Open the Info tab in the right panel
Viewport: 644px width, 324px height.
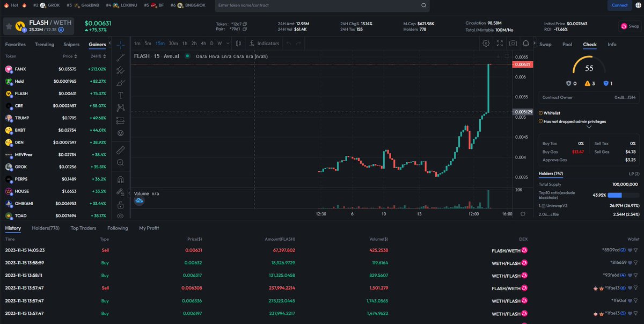[x=612, y=45]
